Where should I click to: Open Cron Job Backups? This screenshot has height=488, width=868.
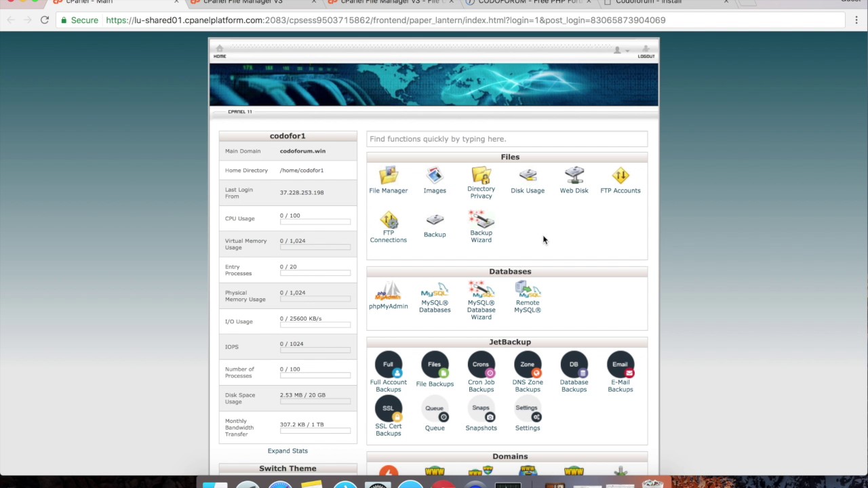point(481,372)
